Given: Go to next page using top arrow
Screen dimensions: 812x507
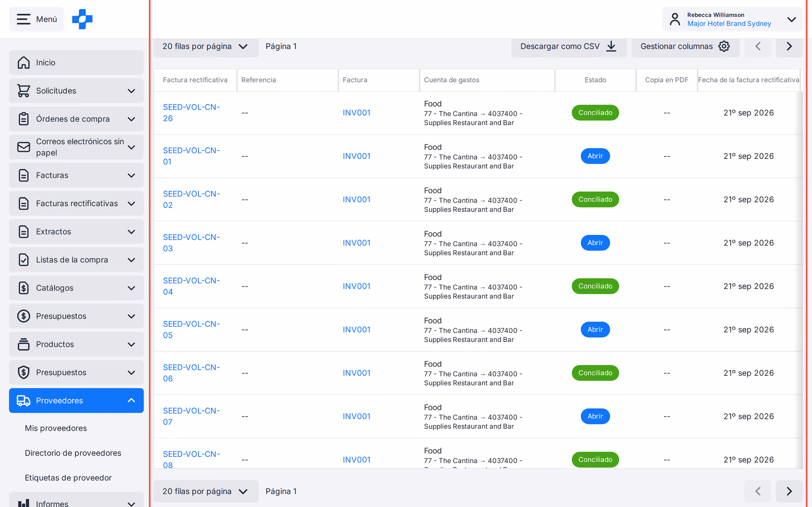Looking at the screenshot, I should coord(789,46).
